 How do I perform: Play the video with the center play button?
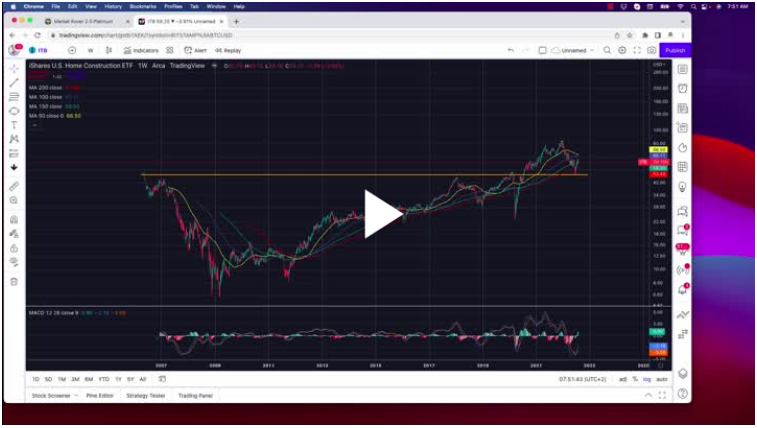(383, 214)
